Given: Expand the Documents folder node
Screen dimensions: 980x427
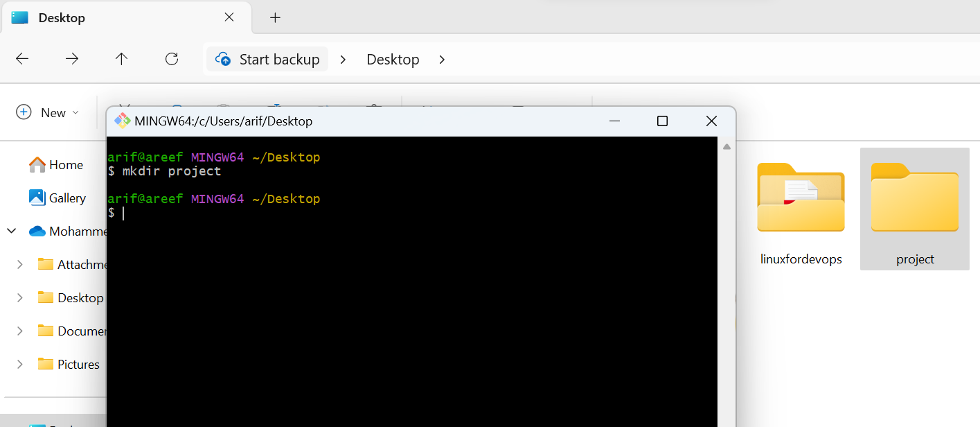Looking at the screenshot, I should click(20, 331).
